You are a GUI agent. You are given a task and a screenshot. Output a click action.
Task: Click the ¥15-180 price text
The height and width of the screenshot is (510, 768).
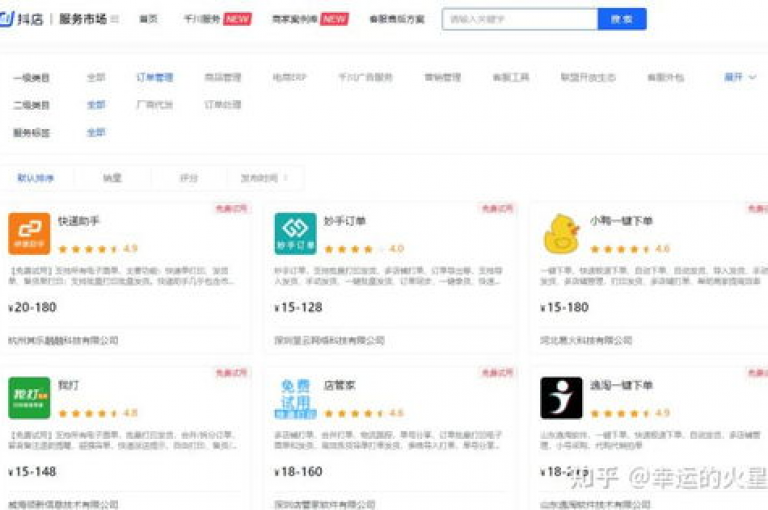pyautogui.click(x=564, y=307)
